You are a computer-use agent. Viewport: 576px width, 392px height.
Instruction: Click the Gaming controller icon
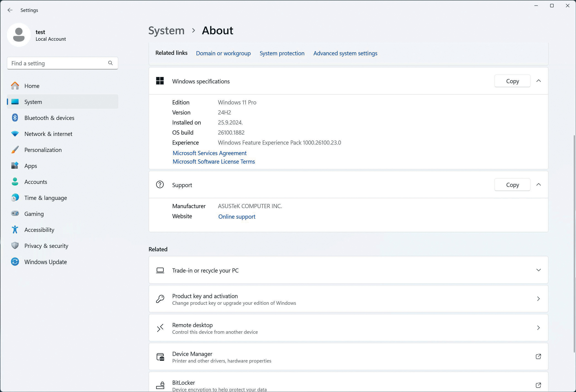click(15, 214)
